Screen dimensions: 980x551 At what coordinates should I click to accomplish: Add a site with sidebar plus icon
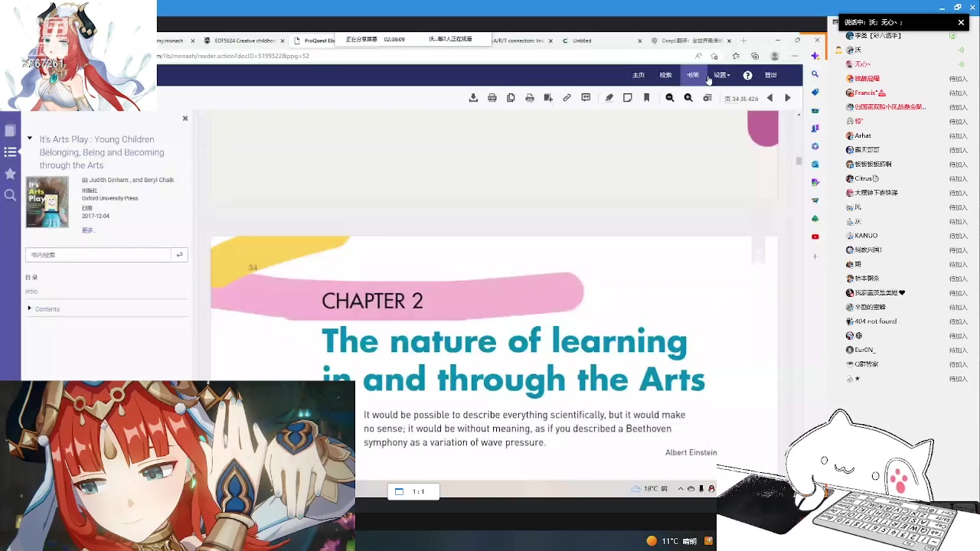click(x=815, y=256)
